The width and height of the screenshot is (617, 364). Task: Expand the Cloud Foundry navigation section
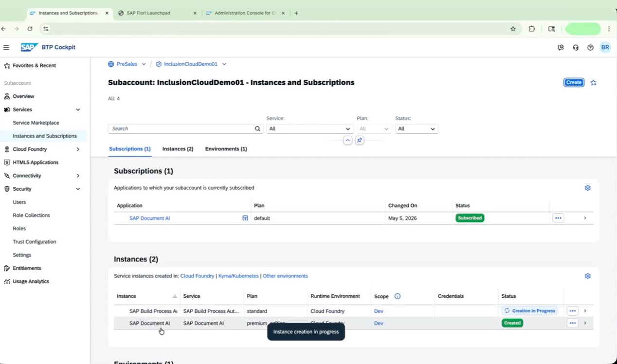pyautogui.click(x=78, y=149)
